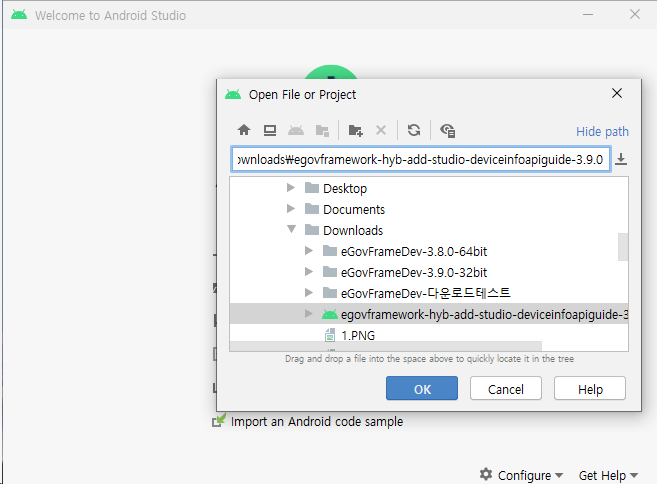657x484 pixels.
Task: Toggle show hidden files icon
Action: point(447,130)
